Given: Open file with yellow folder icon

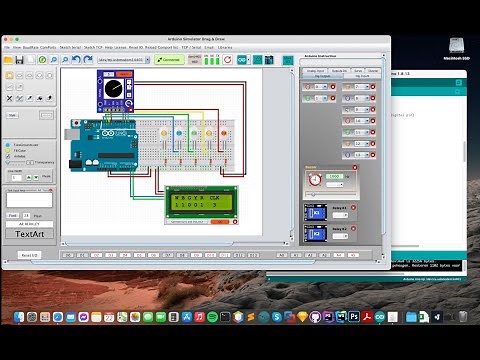Looking at the screenshot, I should [8, 60].
